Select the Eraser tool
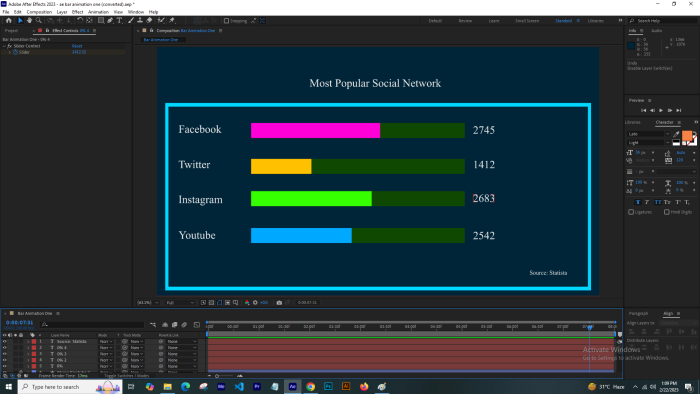Viewport: 700px width, 394px height. [149, 21]
